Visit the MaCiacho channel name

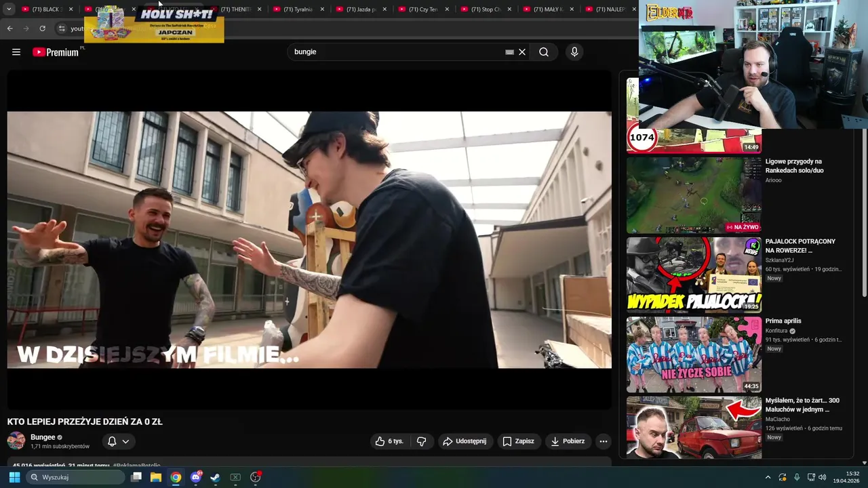point(778,420)
